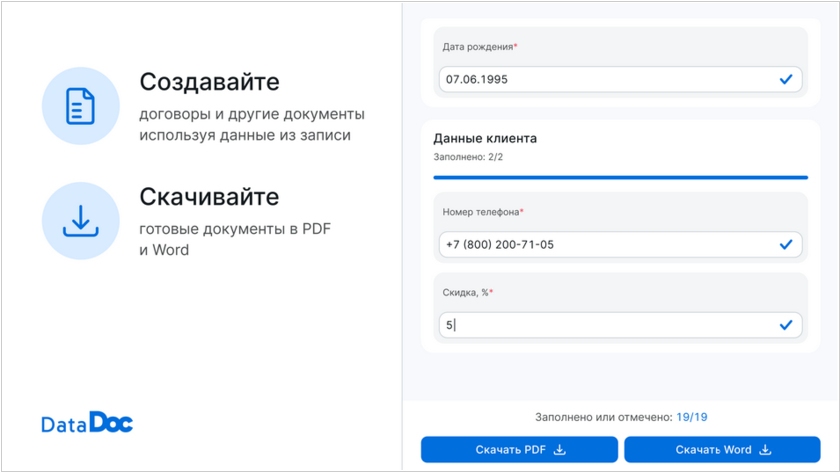The width and height of the screenshot is (840, 472).
Task: Click the Скачивайте heading
Action: (x=209, y=197)
